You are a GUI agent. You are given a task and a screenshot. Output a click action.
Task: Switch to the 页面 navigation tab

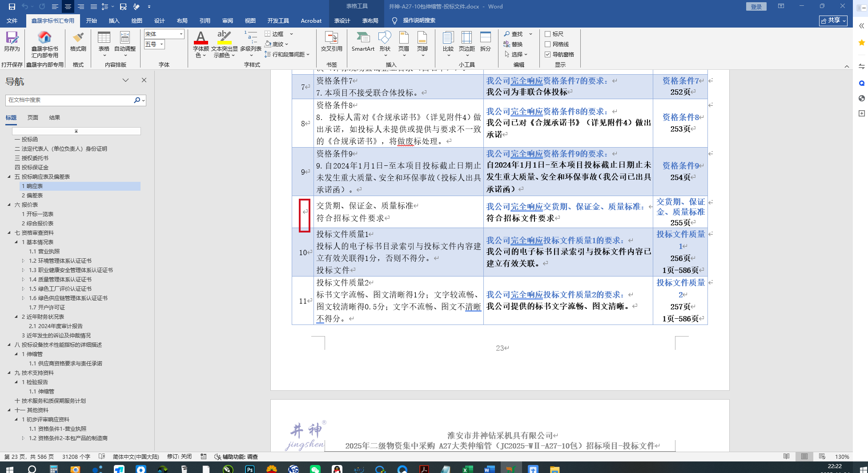pos(33,118)
